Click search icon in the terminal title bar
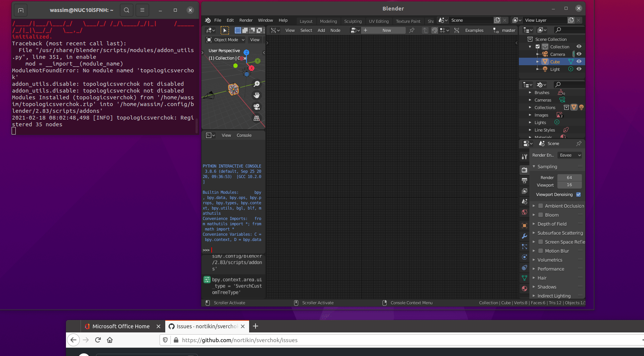Screen dimensions: 644x356 coord(127,10)
